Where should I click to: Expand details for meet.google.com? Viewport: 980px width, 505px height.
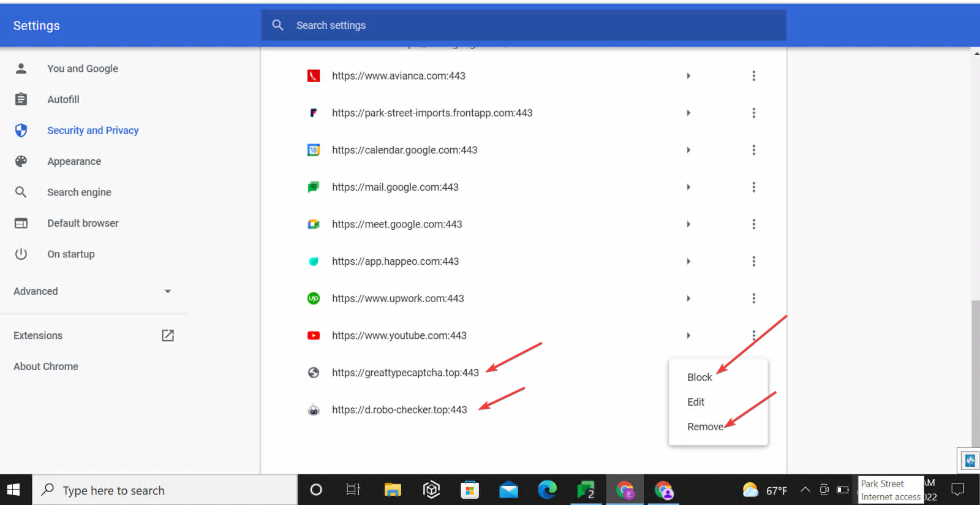coord(688,224)
